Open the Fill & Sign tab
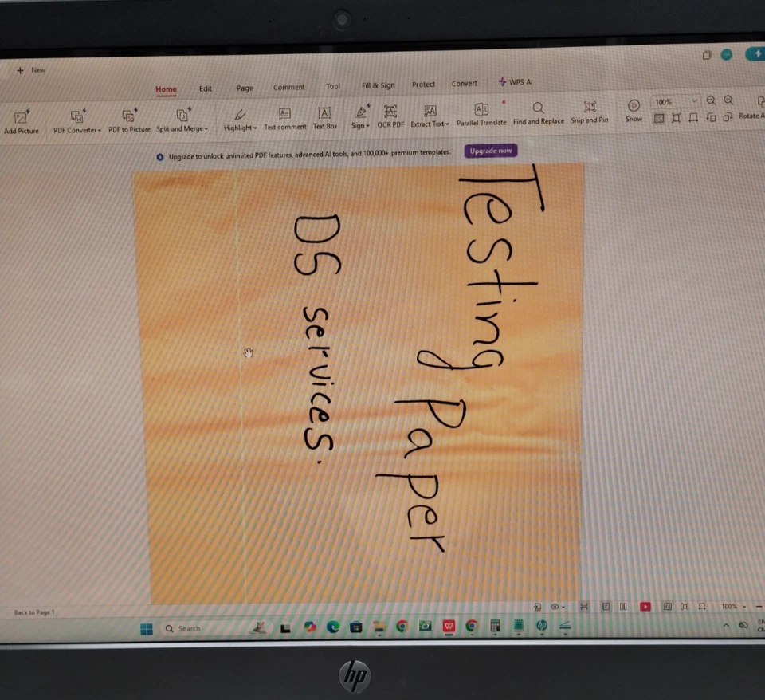Screen dimensions: 765x700 [x=378, y=85]
